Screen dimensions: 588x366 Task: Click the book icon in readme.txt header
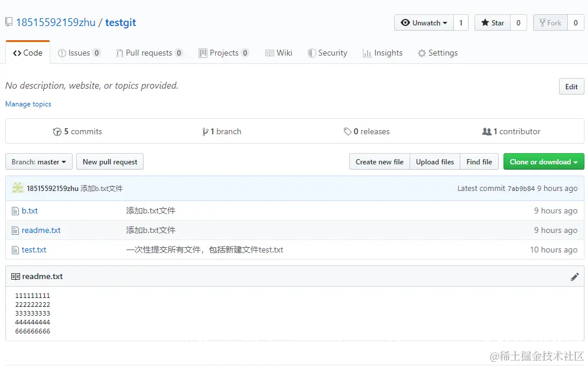(x=16, y=277)
